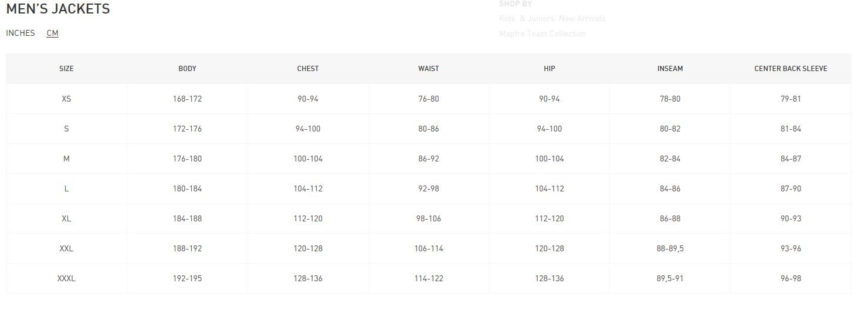This screenshot has height=310, width=868.
Task: Click the WAIST column header
Action: (428, 69)
